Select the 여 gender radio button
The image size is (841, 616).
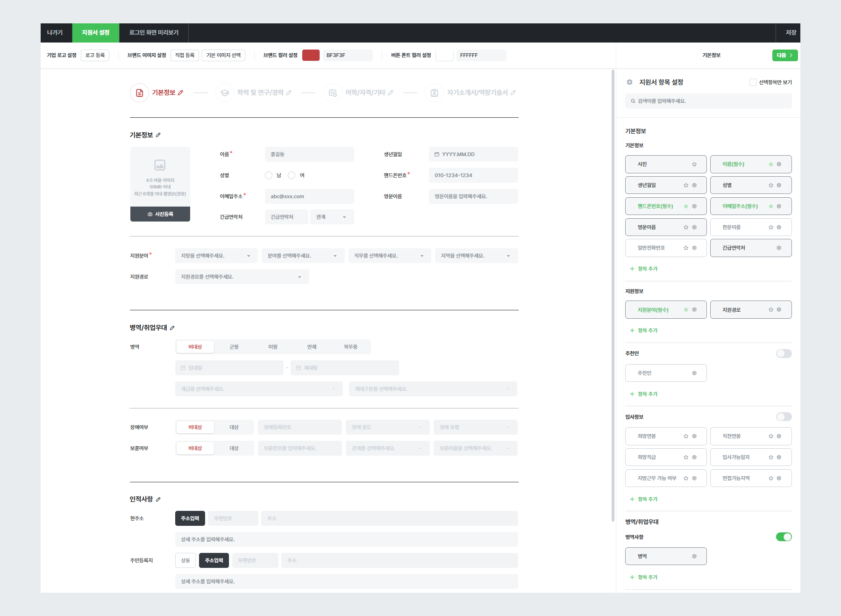[292, 175]
